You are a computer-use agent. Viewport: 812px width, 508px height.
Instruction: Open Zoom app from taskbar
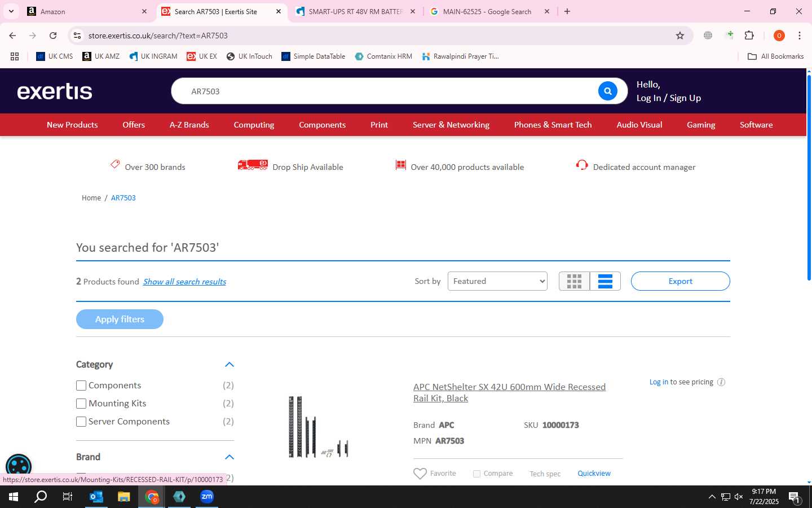pos(207,497)
